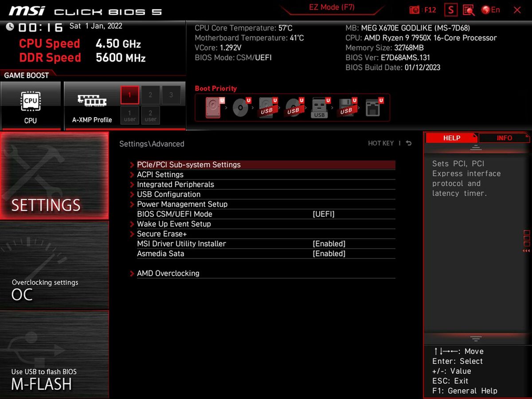Click the GAME BOOST label
The width and height of the screenshot is (532, 399).
coord(26,75)
